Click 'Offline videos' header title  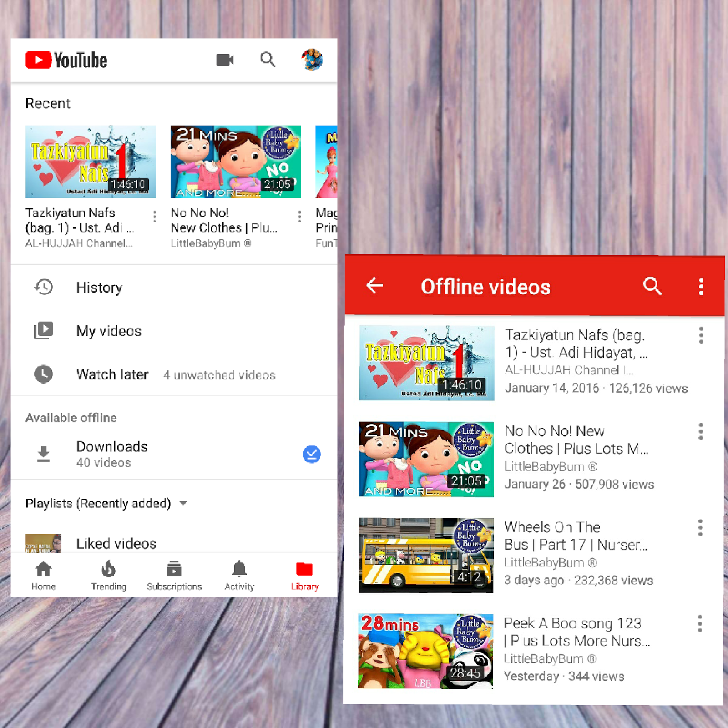pyautogui.click(x=485, y=287)
